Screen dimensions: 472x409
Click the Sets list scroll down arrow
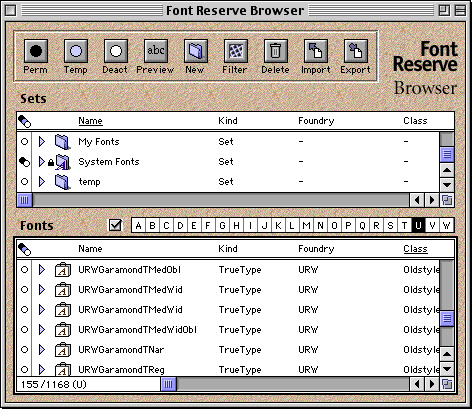[x=447, y=185]
